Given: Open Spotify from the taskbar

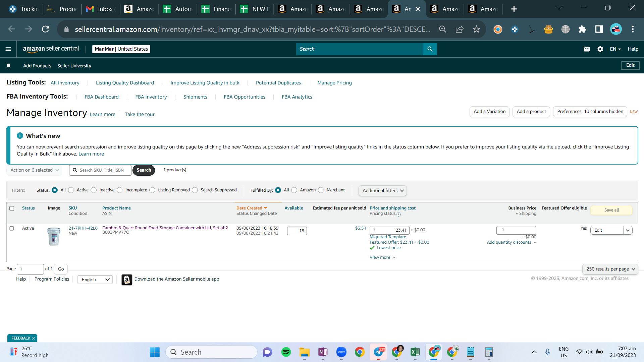Looking at the screenshot, I should tap(286, 352).
